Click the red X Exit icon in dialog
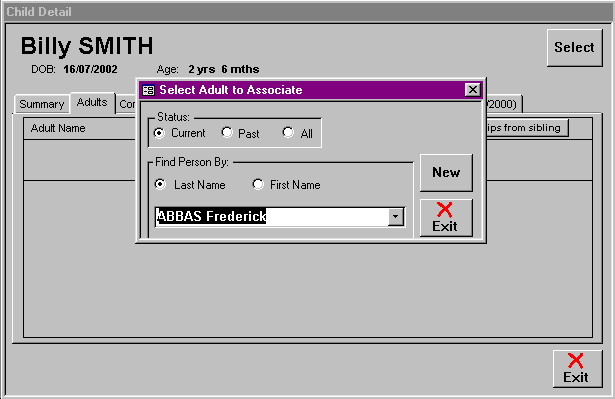The height and width of the screenshot is (399, 615). pos(444,210)
